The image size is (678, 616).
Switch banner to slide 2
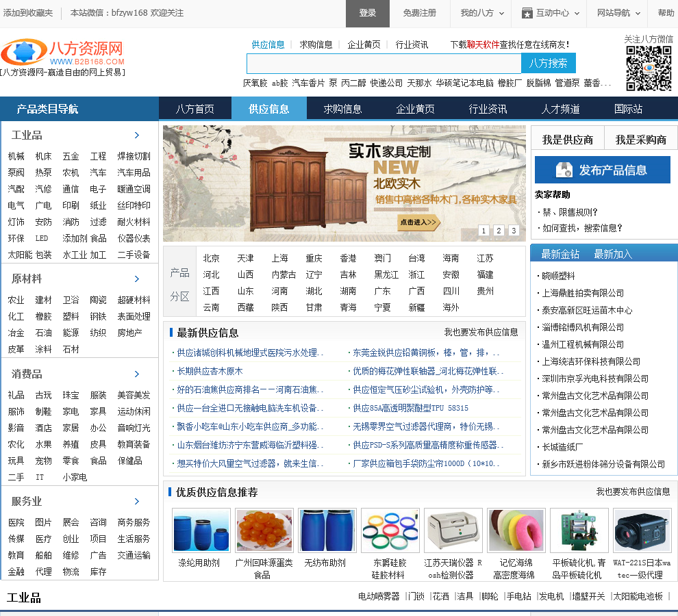[x=499, y=231]
